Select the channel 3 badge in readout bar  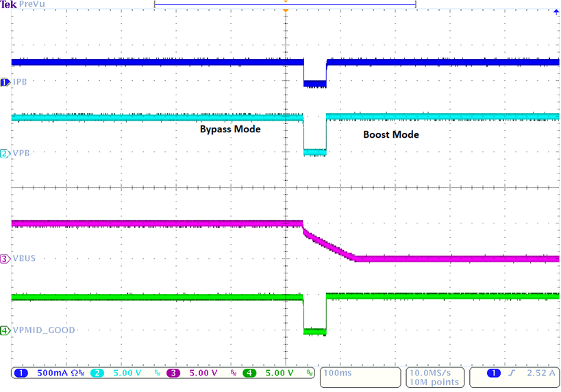(x=173, y=373)
